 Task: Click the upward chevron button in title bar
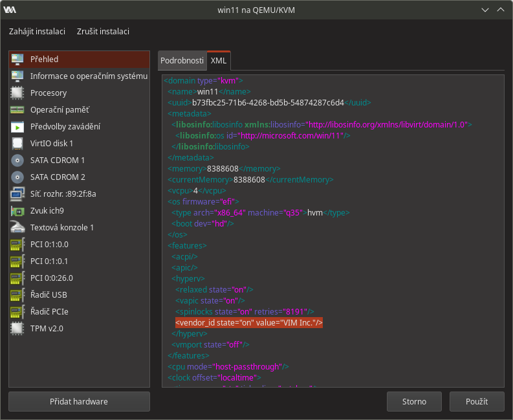coord(501,10)
